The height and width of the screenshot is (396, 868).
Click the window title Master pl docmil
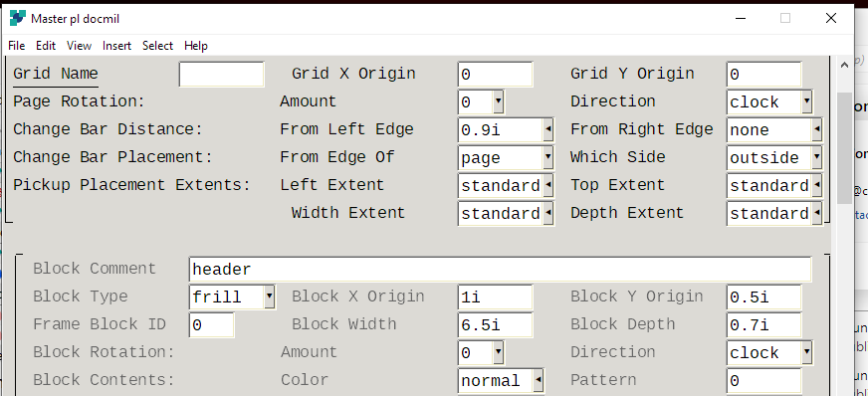point(76,19)
